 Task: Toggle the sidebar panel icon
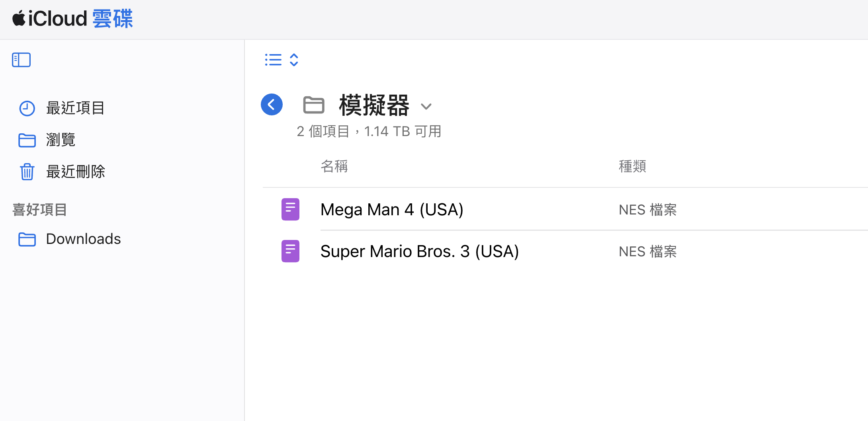pyautogui.click(x=22, y=60)
